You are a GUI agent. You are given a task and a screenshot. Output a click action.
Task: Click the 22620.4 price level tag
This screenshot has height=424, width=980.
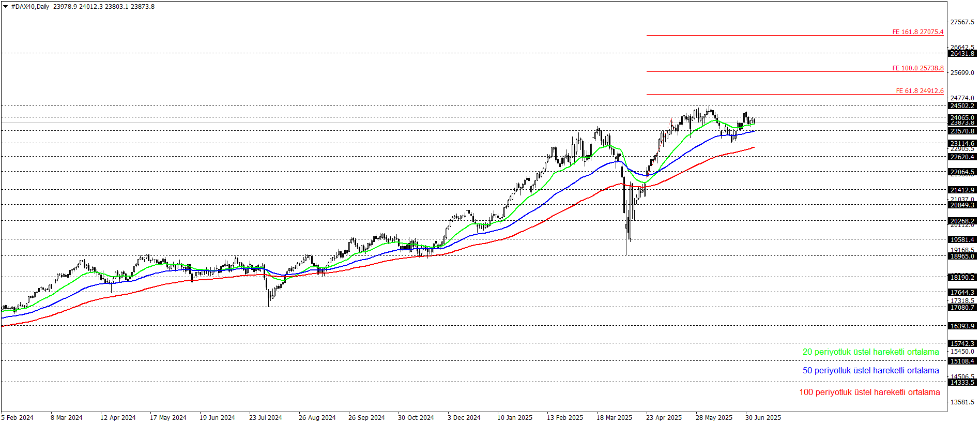pyautogui.click(x=962, y=157)
